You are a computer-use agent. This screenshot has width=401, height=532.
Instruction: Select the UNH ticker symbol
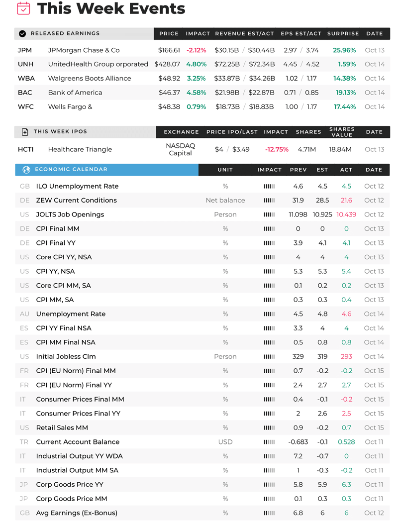(x=25, y=64)
